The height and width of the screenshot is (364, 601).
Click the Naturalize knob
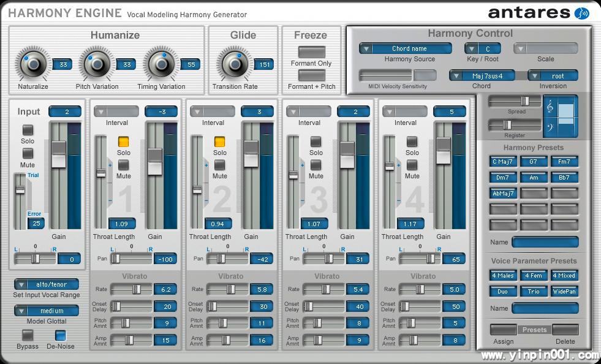click(x=32, y=64)
